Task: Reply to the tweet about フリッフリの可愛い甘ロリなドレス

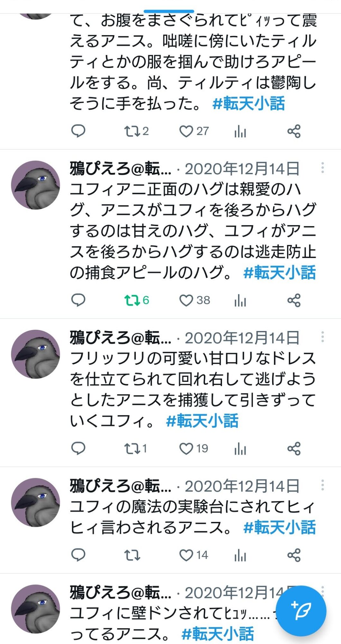Action: click(78, 448)
